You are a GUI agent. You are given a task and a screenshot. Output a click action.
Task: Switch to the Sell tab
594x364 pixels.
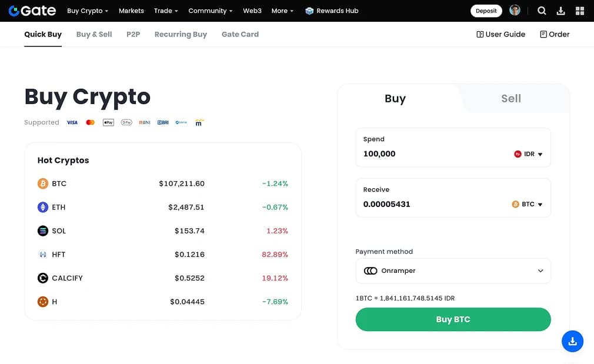click(510, 98)
